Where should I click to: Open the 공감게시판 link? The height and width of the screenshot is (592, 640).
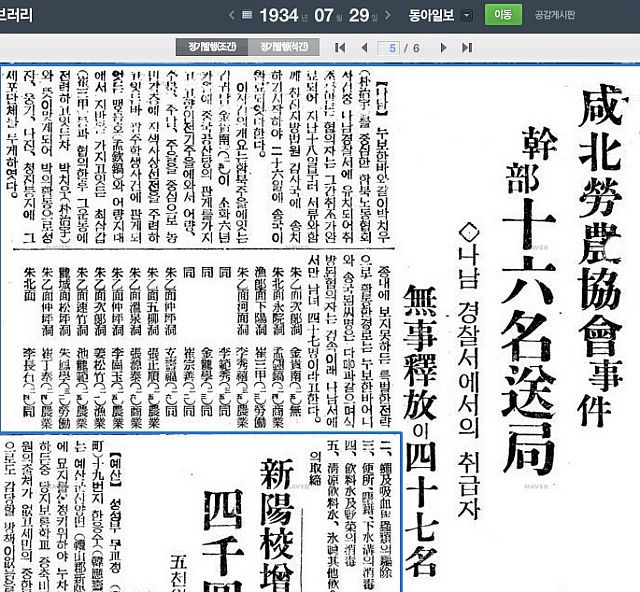point(555,15)
